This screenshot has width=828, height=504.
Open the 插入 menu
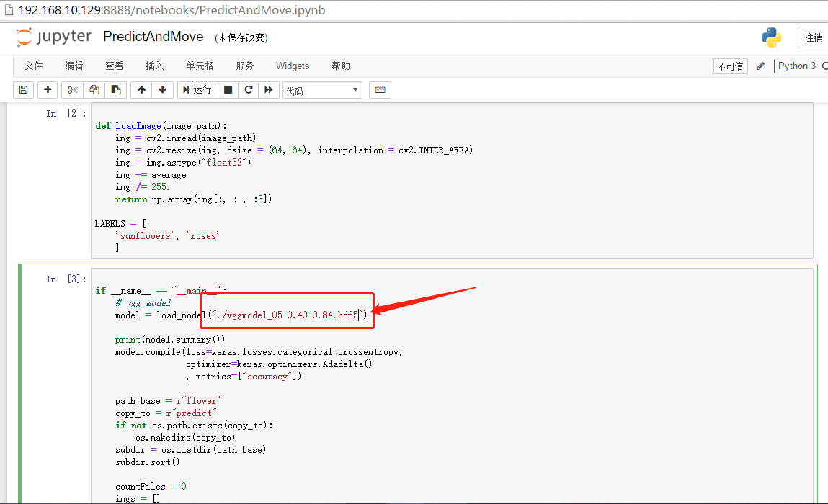[x=154, y=66]
